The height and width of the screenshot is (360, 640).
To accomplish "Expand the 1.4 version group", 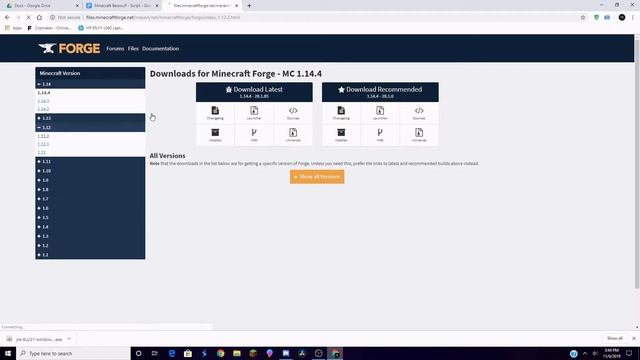I will pos(90,227).
